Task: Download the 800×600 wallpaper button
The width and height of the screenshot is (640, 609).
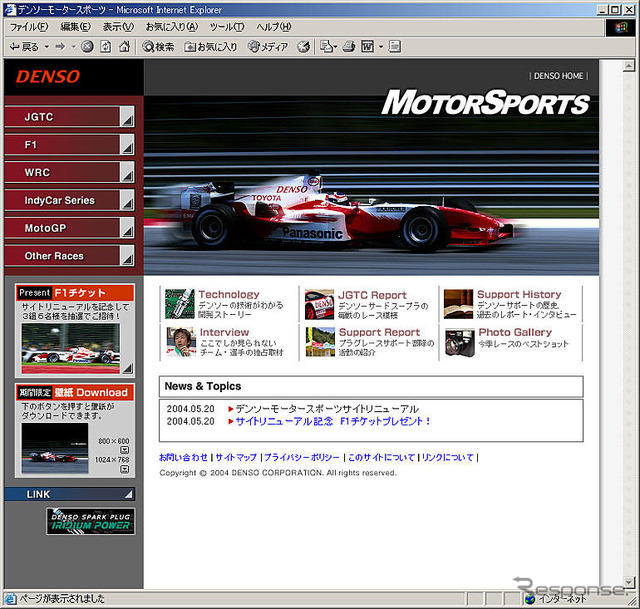Action: tap(124, 450)
